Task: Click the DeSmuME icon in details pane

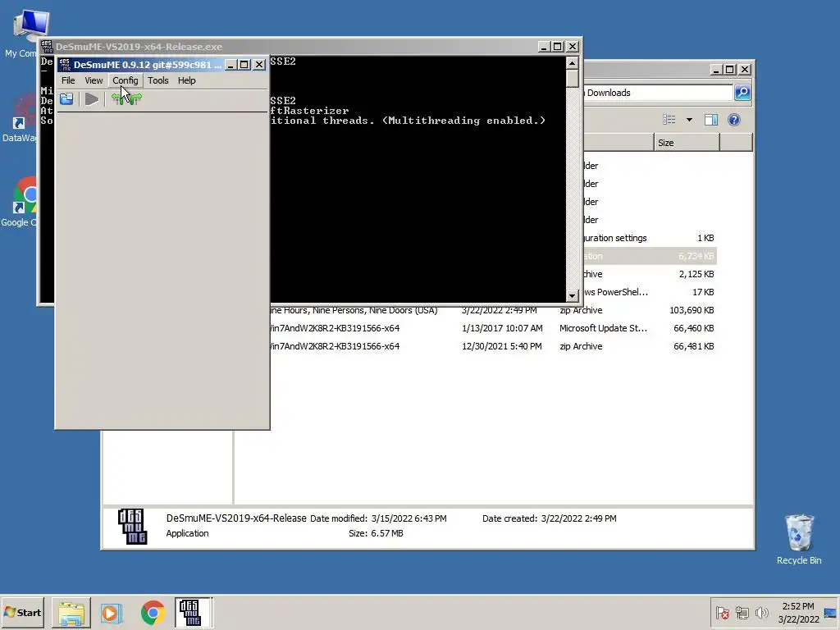Action: [132, 526]
